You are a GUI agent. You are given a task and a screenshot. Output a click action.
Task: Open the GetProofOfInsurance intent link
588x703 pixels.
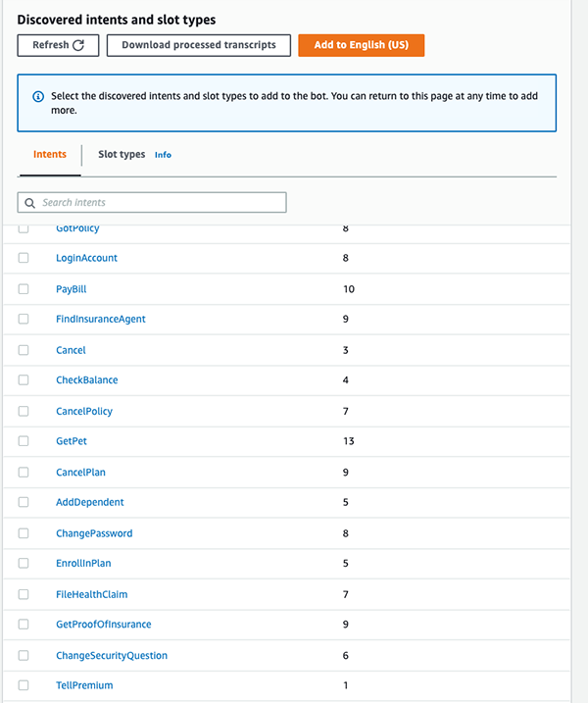(x=104, y=625)
